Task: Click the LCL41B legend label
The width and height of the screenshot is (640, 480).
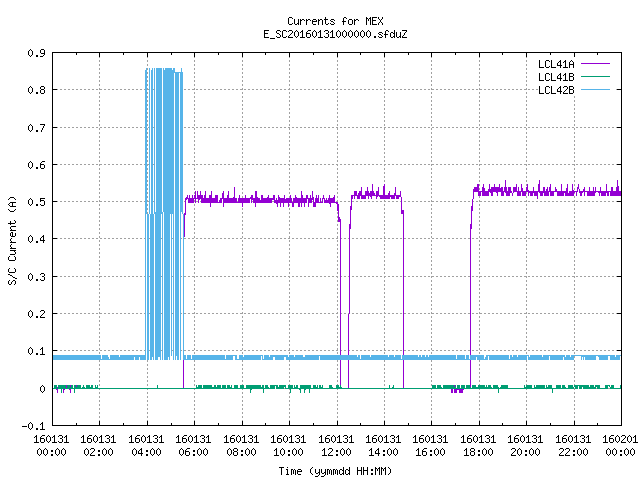Action: (556, 77)
